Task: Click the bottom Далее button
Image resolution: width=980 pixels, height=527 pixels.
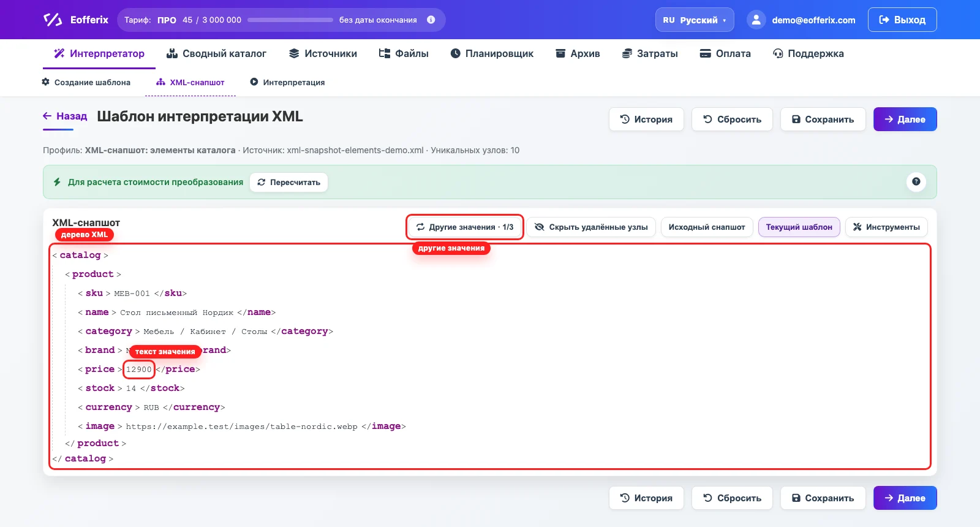Action: [x=905, y=498]
